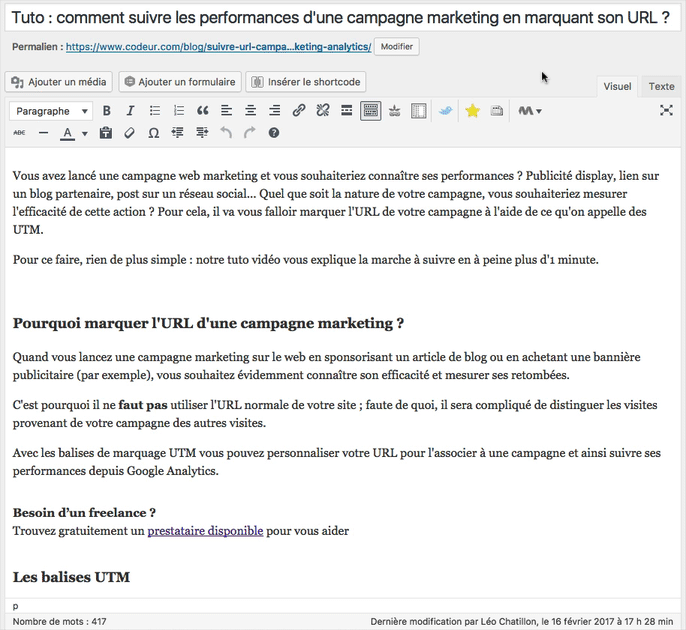Center align the text
This screenshot has width=686, height=630.
251,111
